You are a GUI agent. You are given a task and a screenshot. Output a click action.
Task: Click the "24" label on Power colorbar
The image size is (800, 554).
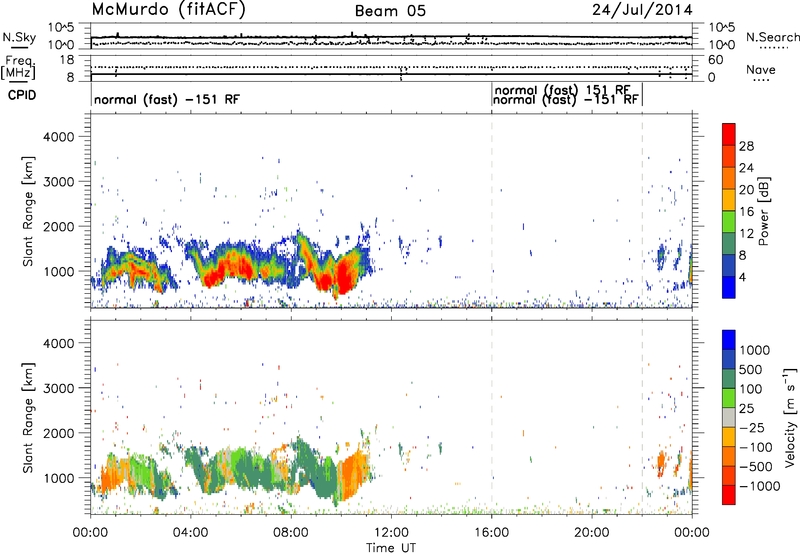(746, 168)
